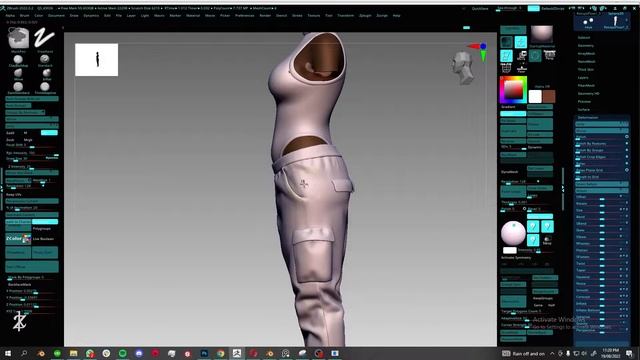
Task: Click the Gradient color button
Action: point(508,107)
